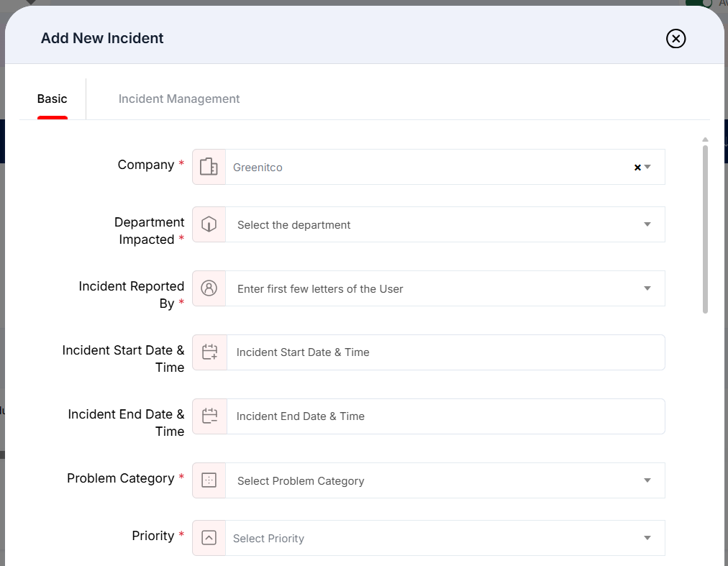
Task: Click the Incident Reported By user icon
Action: pos(209,288)
